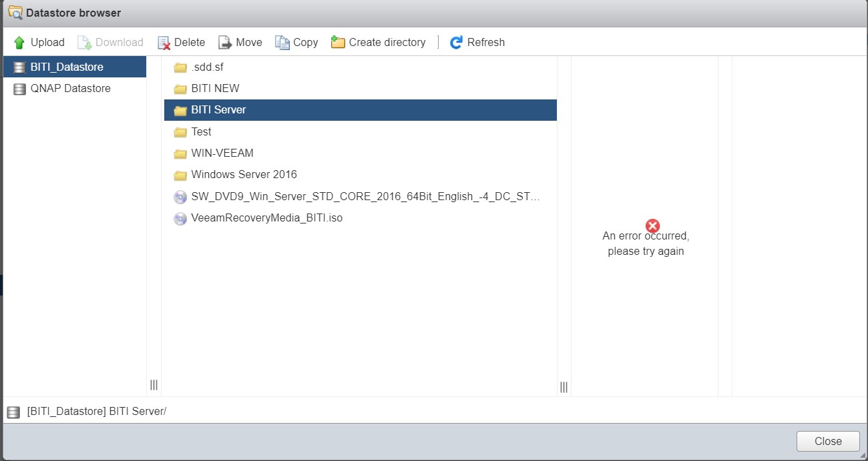Click the Download toolbar icon
The height and width of the screenshot is (461, 868).
[84, 43]
